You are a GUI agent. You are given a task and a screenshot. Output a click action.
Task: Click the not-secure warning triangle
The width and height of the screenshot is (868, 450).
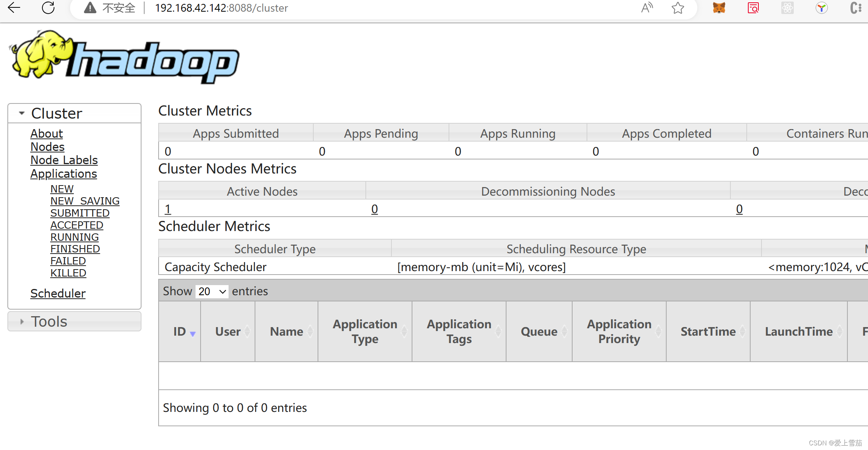point(90,8)
